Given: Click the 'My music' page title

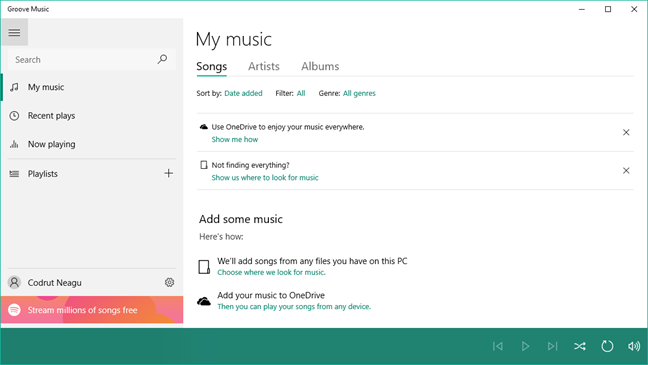Looking at the screenshot, I should click(233, 40).
